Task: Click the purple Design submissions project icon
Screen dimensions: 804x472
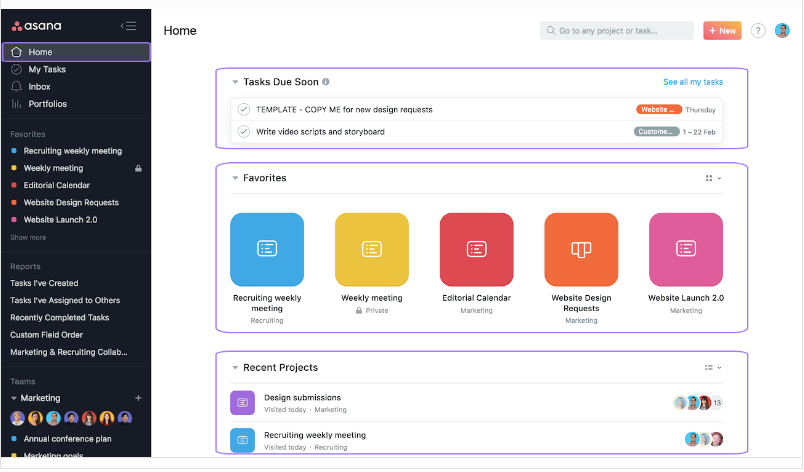Action: click(242, 403)
